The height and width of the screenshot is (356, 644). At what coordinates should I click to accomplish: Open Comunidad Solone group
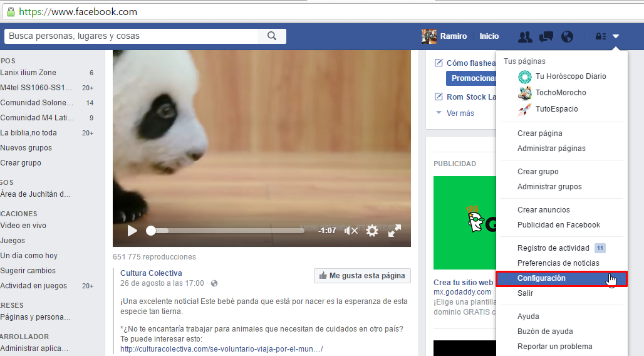(x=36, y=103)
